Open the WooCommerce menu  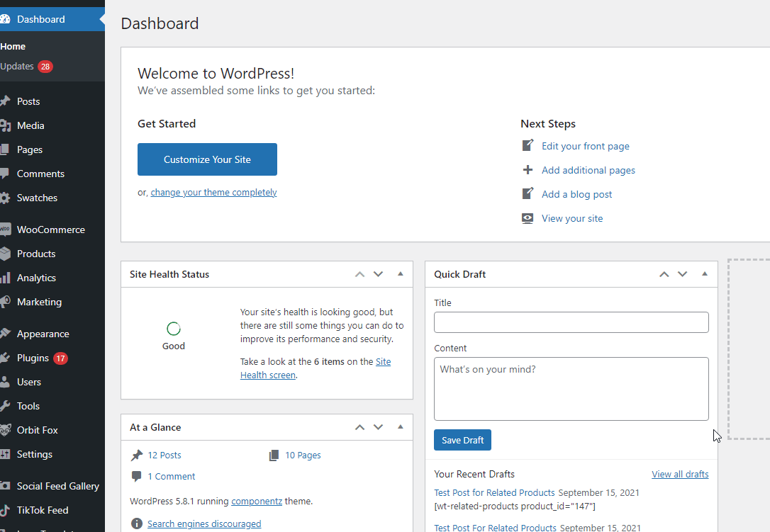pyautogui.click(x=51, y=230)
